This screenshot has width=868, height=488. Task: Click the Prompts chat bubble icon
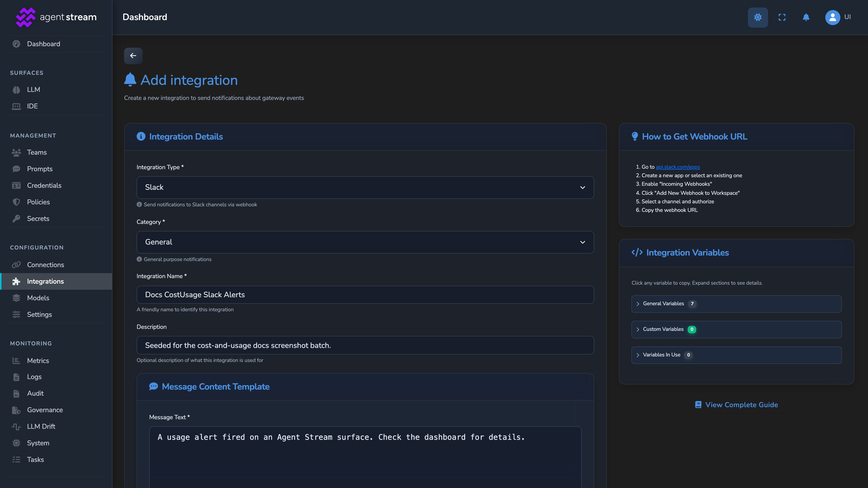pos(16,169)
